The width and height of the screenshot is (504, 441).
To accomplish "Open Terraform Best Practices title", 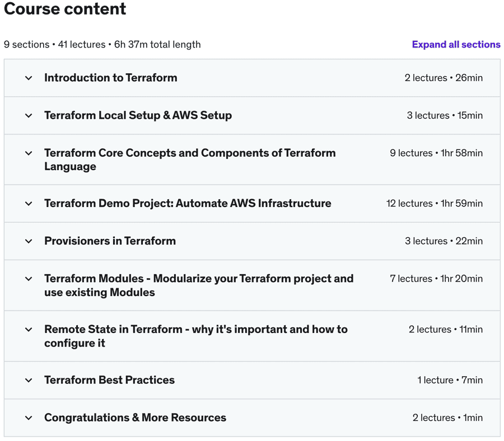I will pyautogui.click(x=109, y=380).
